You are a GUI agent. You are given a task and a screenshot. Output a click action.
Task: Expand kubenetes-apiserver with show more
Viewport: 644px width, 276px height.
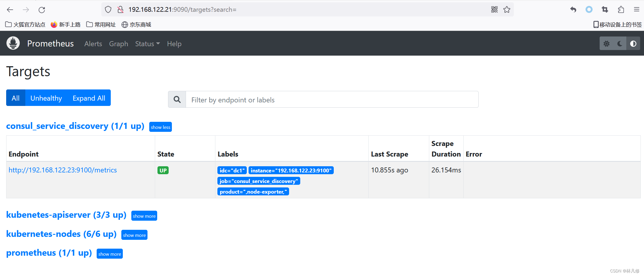tap(144, 216)
